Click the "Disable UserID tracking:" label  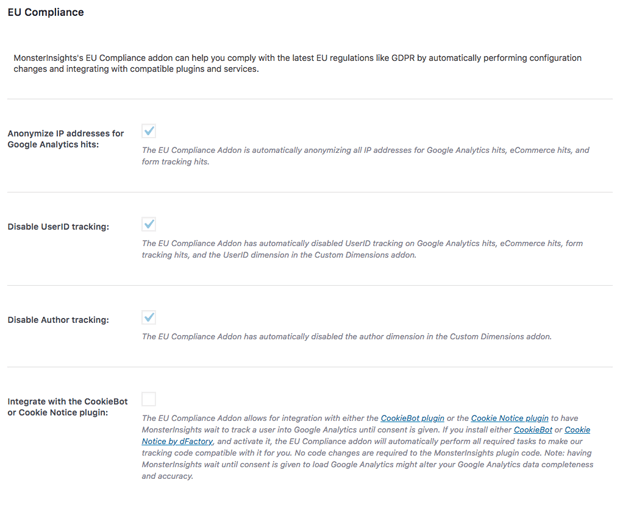(58, 227)
